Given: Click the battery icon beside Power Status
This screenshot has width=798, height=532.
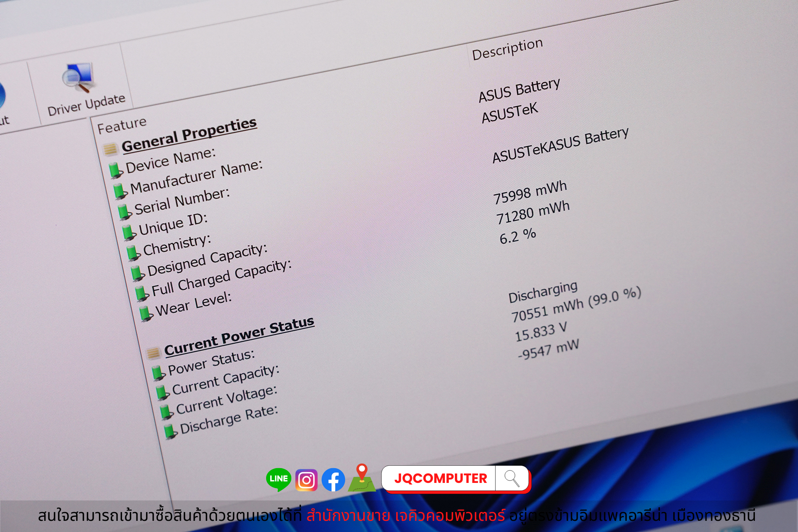Looking at the screenshot, I should (158, 373).
